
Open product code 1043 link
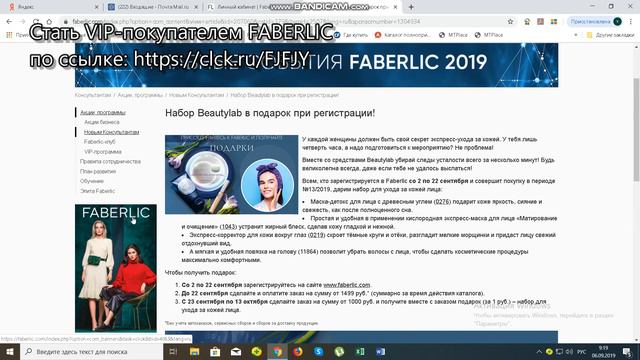[x=228, y=227]
